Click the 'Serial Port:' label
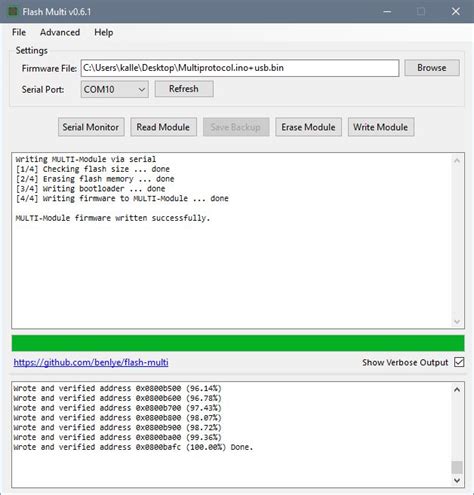474x495 pixels. 43,89
